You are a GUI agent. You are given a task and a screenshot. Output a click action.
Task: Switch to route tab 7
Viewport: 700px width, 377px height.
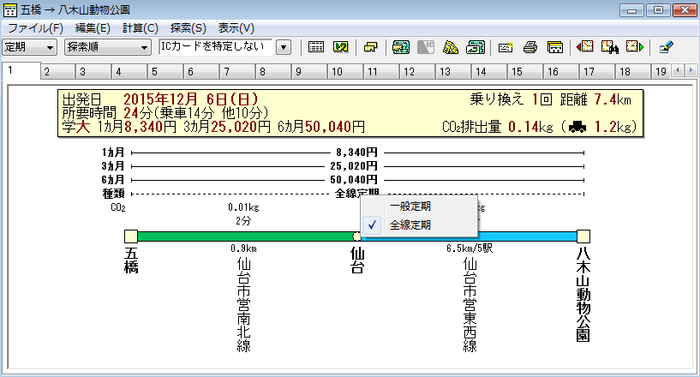tap(238, 72)
